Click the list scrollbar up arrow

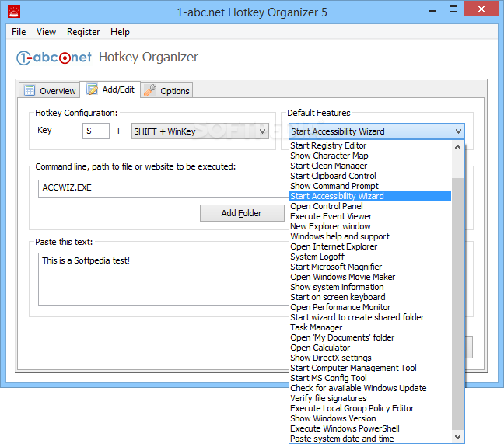point(457,147)
